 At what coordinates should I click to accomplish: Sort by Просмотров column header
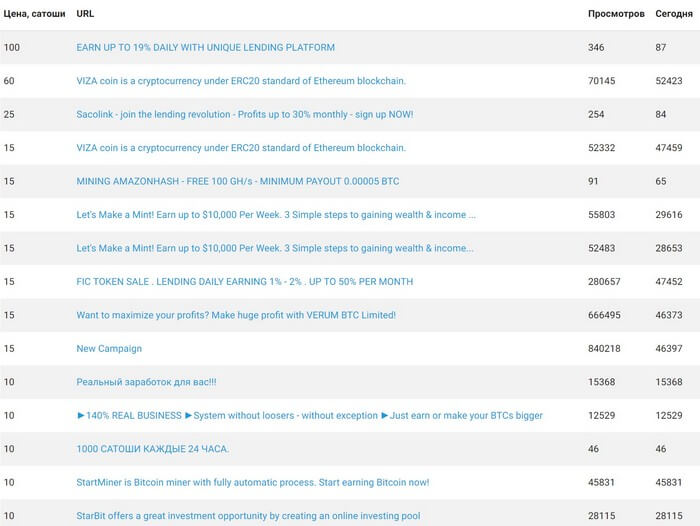click(x=615, y=14)
